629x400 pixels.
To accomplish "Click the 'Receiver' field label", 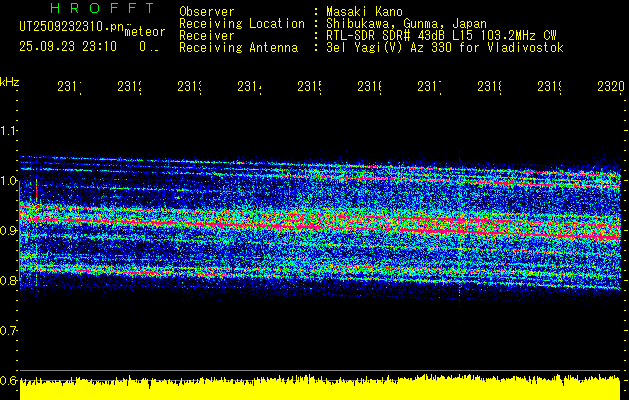I will (207, 36).
